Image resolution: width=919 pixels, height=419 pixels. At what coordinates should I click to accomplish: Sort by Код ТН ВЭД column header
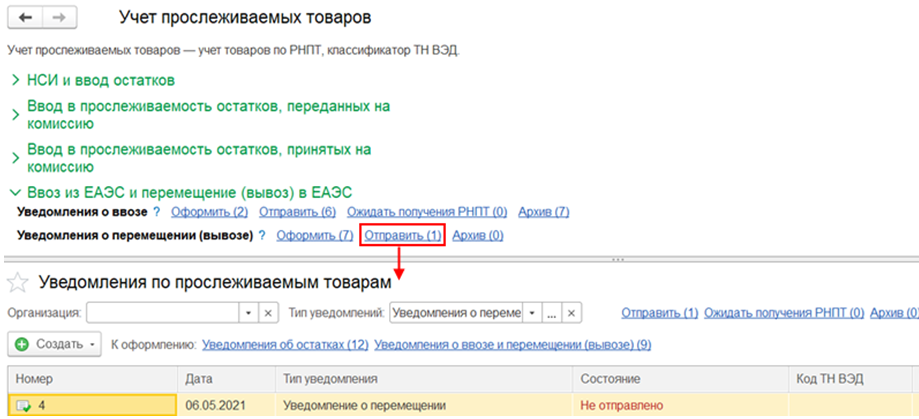[x=850, y=379]
